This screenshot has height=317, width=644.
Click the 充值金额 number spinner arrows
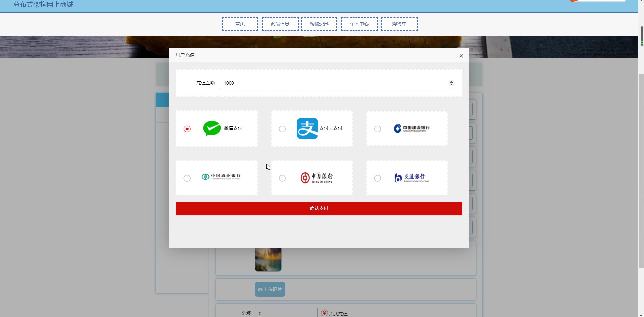pyautogui.click(x=451, y=83)
